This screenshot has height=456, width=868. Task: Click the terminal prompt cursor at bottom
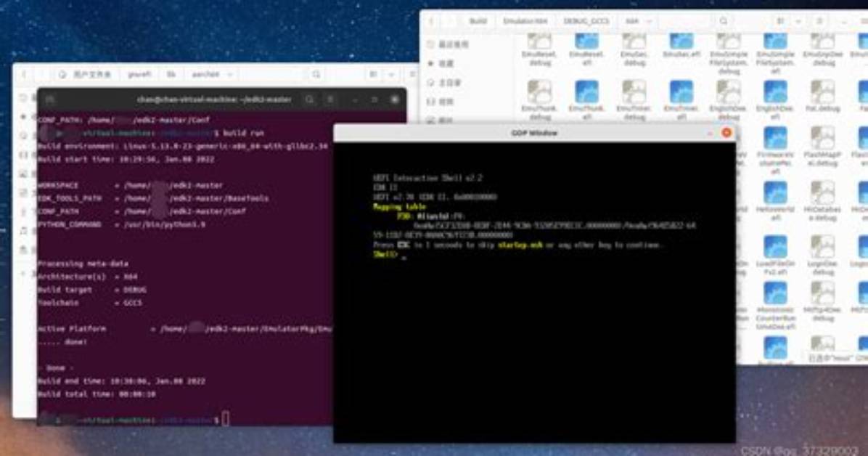[x=225, y=420]
